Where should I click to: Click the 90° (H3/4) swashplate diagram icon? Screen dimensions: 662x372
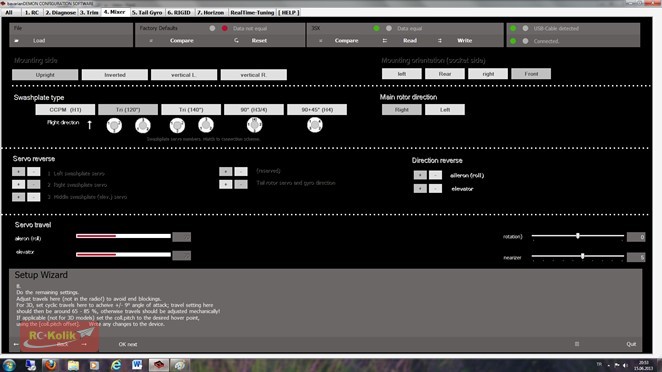(254, 125)
